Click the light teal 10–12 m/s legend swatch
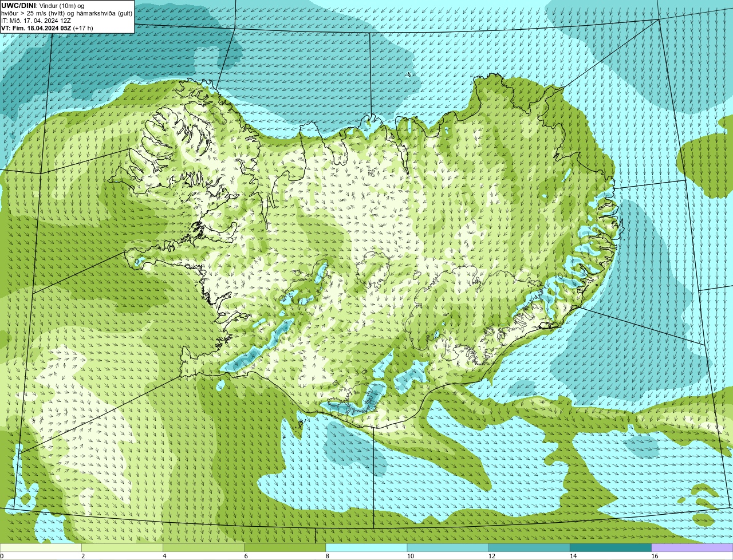The width and height of the screenshot is (733, 560). (x=448, y=547)
